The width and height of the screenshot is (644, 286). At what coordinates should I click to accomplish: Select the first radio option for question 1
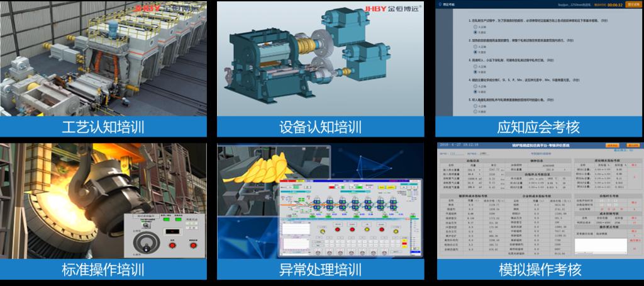click(x=474, y=28)
